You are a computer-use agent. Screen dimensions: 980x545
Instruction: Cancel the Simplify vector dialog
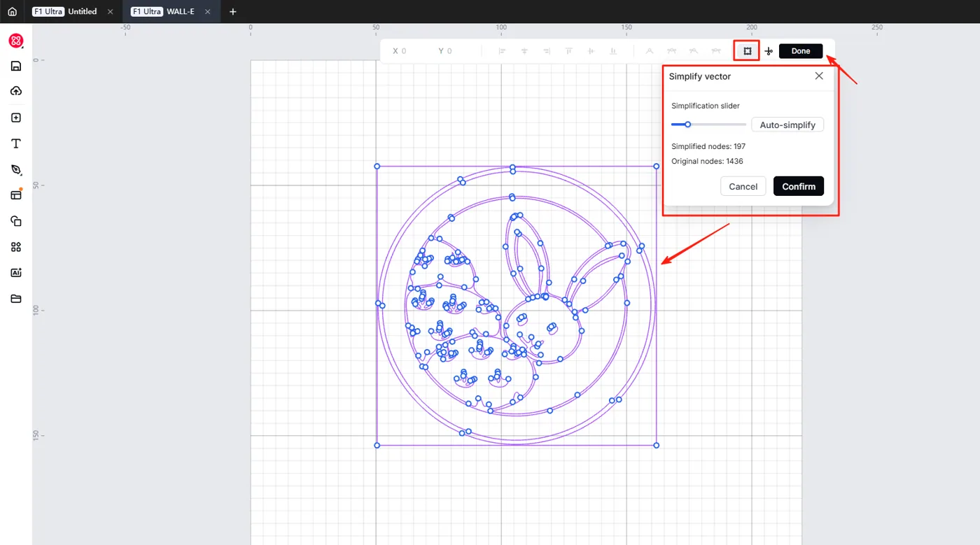[743, 186]
